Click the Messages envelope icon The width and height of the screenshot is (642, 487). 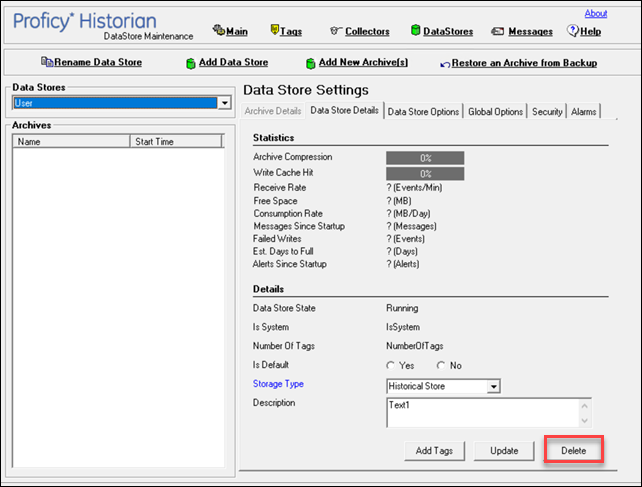click(498, 31)
